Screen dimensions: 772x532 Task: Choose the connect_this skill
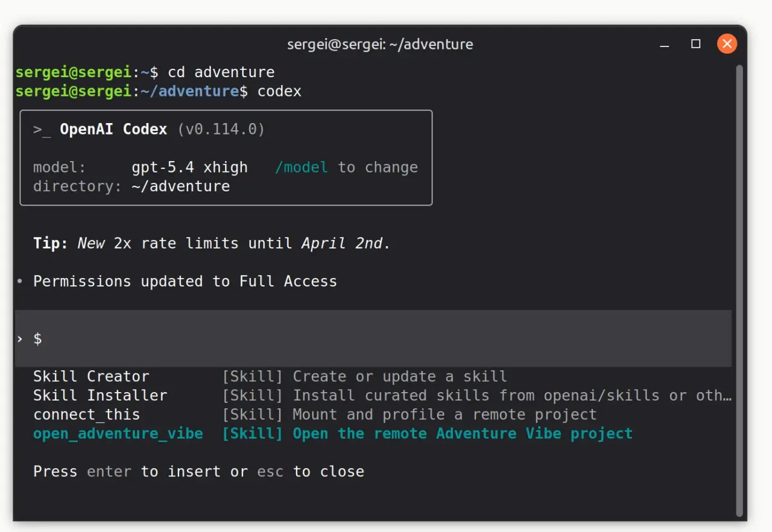pos(86,415)
